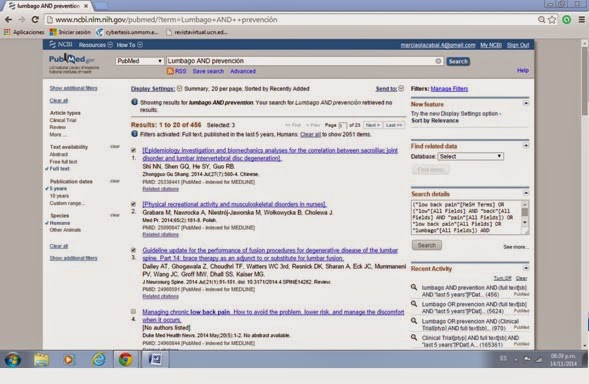Open Help link
589x384 pixels.
(523, 70)
